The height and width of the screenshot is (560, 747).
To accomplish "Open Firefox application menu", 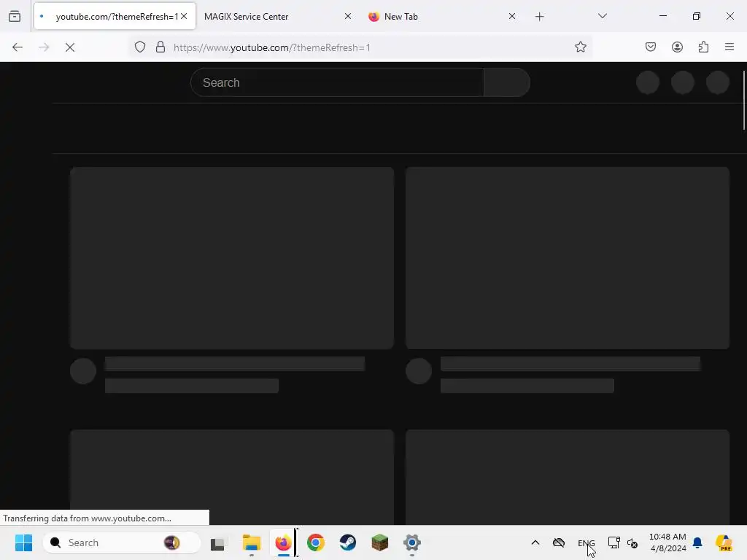I will pos(729,47).
